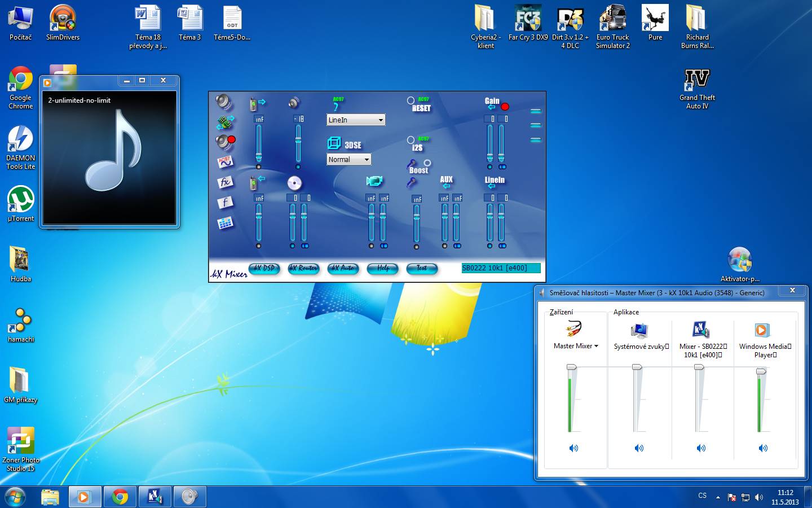Open the 3DSE Normal mode dropdown

click(x=349, y=159)
